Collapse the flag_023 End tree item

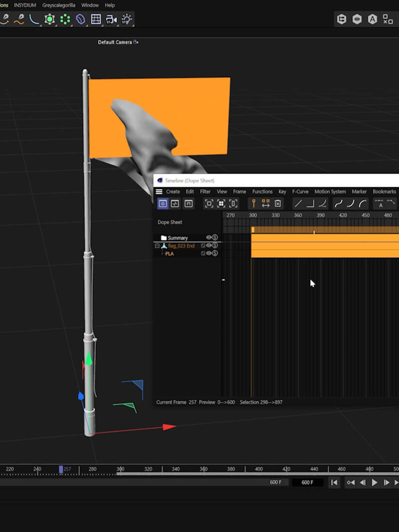click(157, 246)
